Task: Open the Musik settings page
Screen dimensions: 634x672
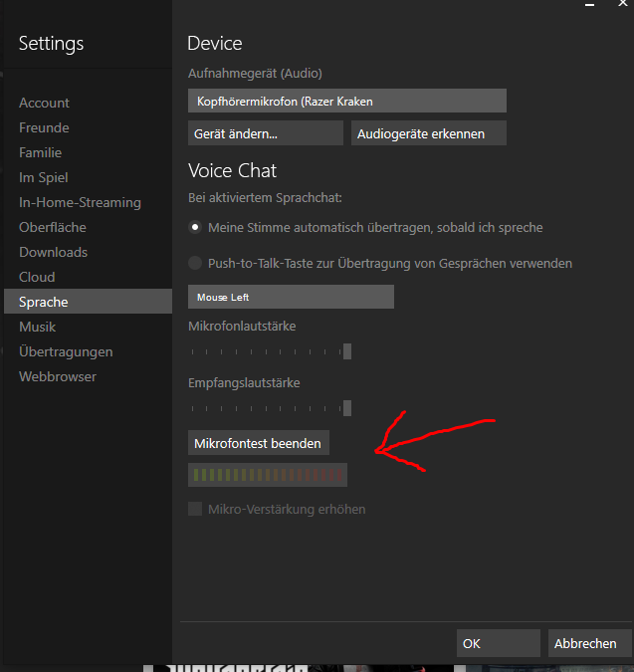Action: (x=37, y=327)
